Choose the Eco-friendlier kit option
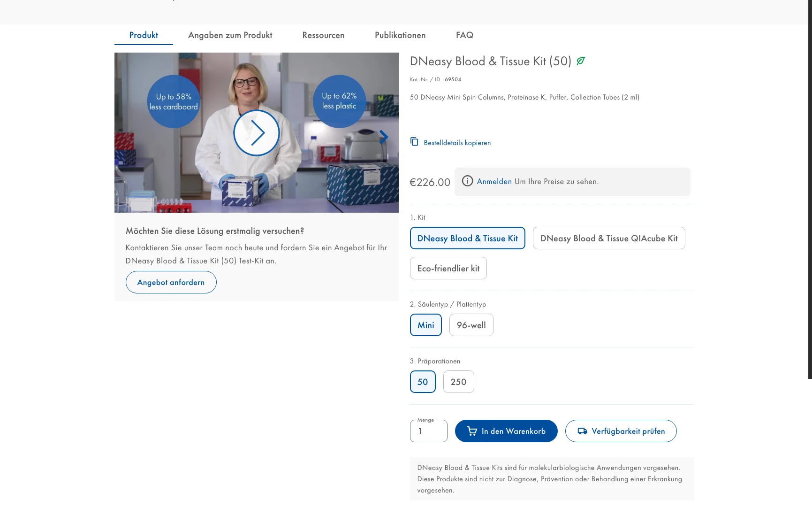 [448, 268]
